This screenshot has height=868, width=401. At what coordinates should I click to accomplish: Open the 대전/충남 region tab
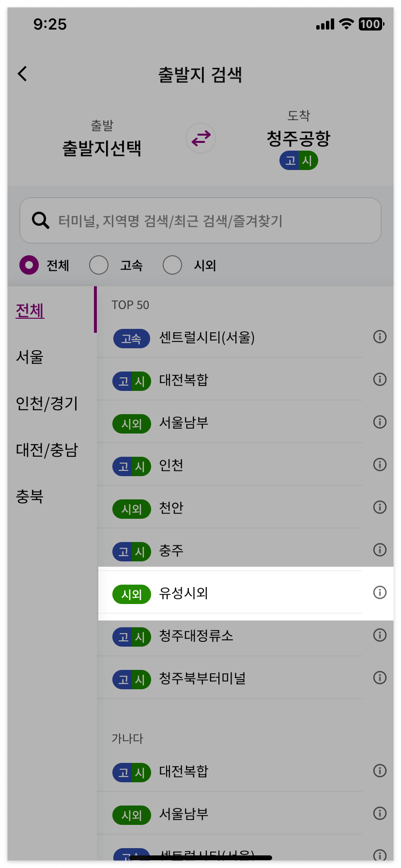pyautogui.click(x=46, y=450)
